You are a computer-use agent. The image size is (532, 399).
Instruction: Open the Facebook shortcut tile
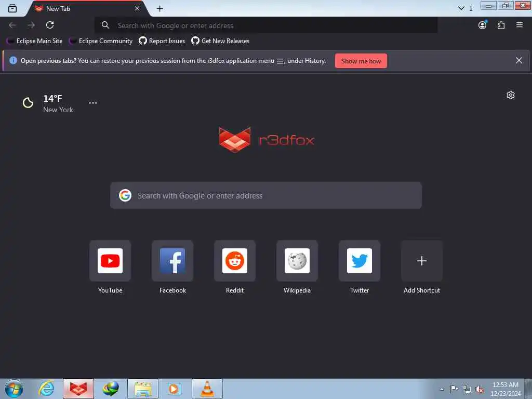coord(172,261)
